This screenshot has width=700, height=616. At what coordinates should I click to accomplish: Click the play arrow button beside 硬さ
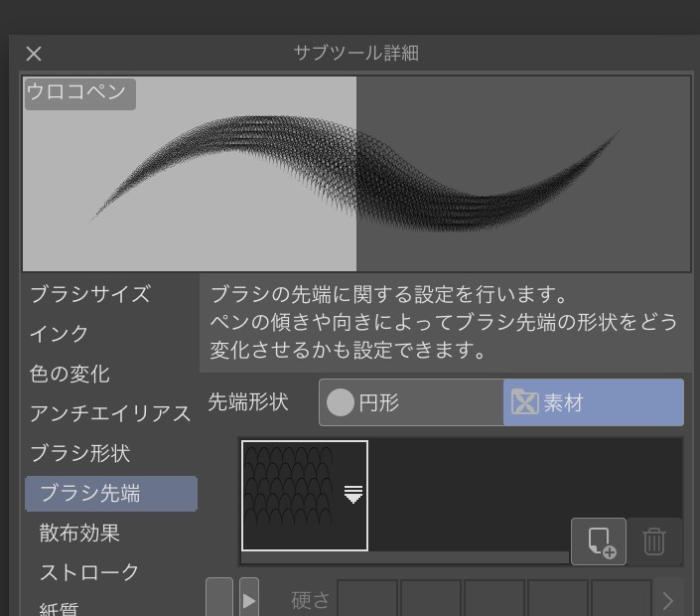pyautogui.click(x=249, y=600)
